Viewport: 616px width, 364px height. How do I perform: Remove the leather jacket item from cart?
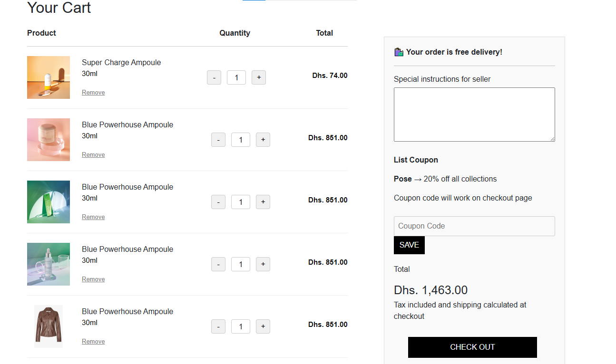coord(93,342)
